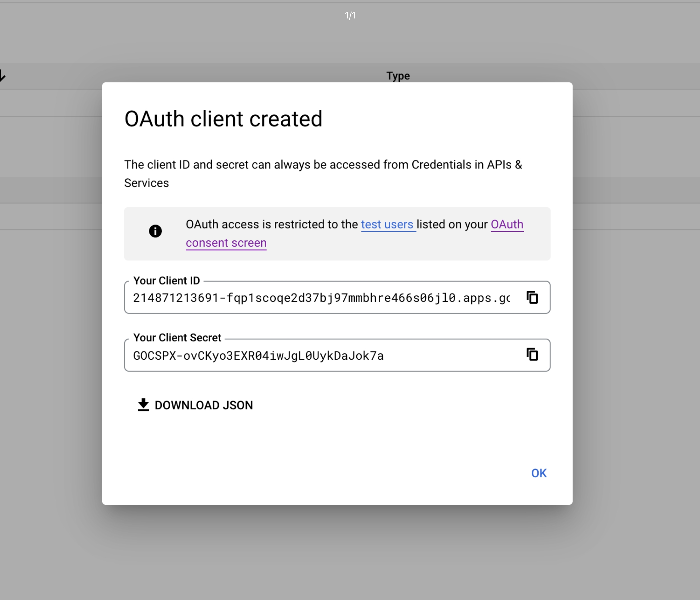This screenshot has height=600, width=700.
Task: Click the download arrow icon
Action: click(x=143, y=405)
